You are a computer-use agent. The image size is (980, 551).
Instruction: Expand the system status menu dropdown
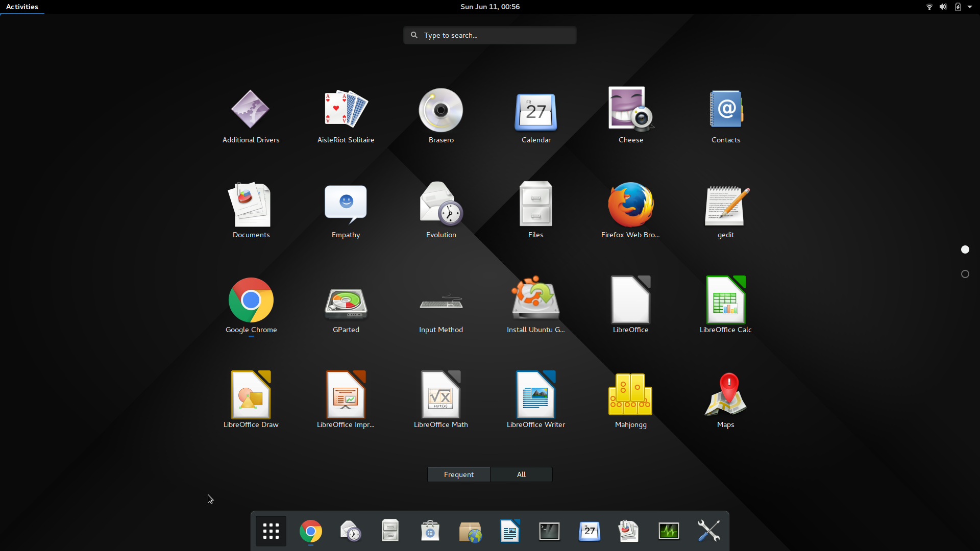970,7
